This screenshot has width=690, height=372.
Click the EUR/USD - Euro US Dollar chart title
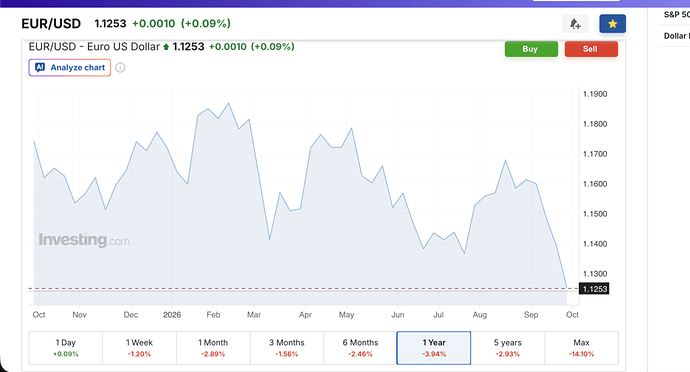[94, 47]
